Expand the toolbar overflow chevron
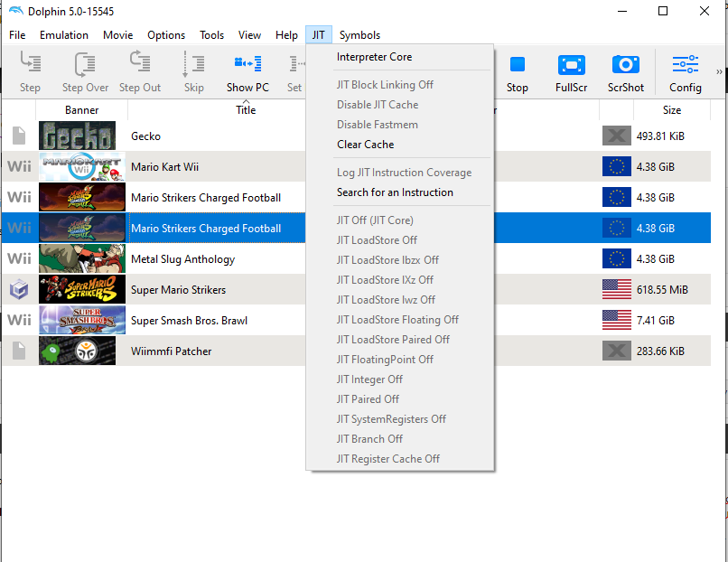Viewport: 728px width, 562px height. pos(719,71)
